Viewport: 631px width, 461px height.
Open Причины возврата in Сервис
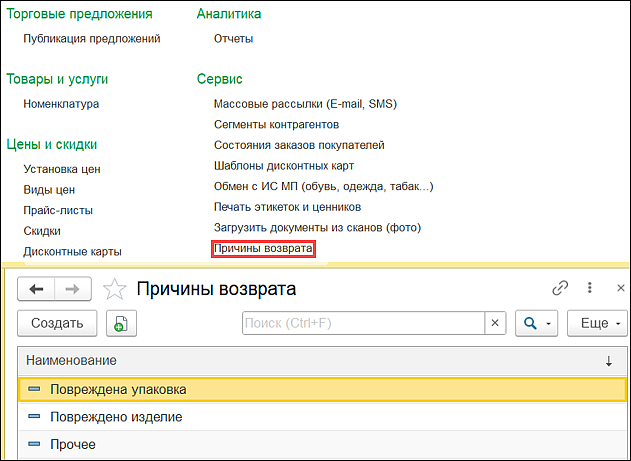tap(263, 249)
